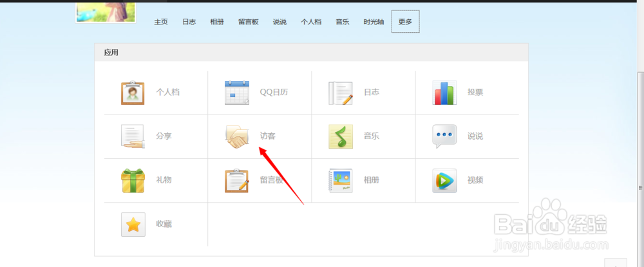Click the QQ日历 app label
This screenshot has height=267, width=644.
(274, 92)
